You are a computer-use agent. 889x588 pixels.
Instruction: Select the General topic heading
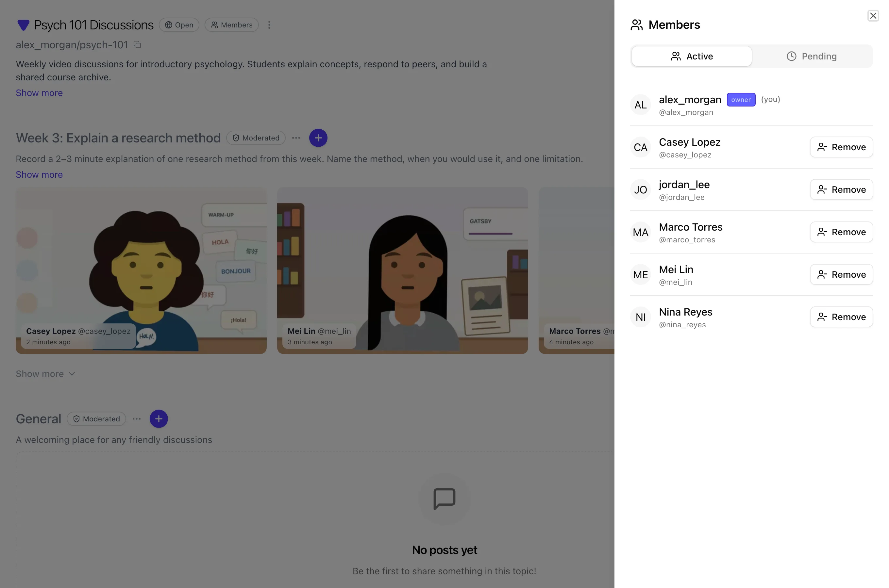click(x=38, y=419)
